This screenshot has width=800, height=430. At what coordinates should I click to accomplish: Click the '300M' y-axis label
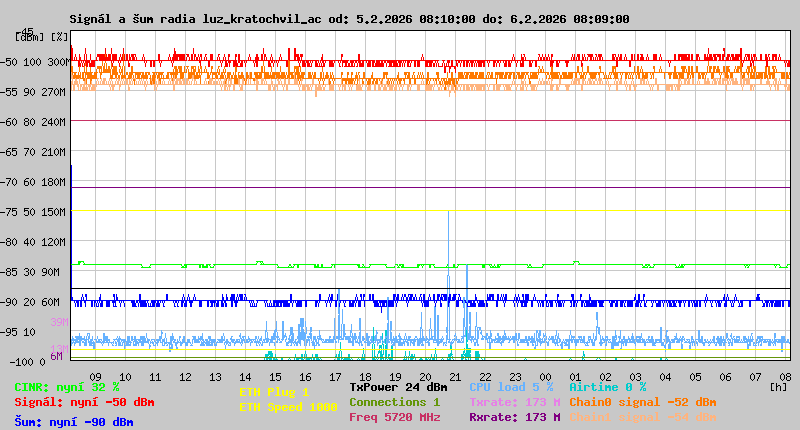coord(58,62)
